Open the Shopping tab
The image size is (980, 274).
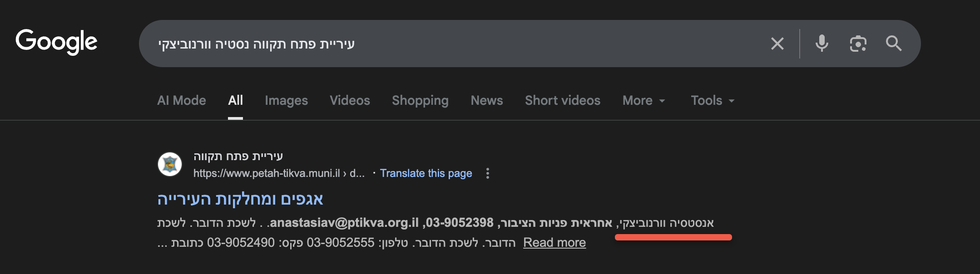coord(420,100)
